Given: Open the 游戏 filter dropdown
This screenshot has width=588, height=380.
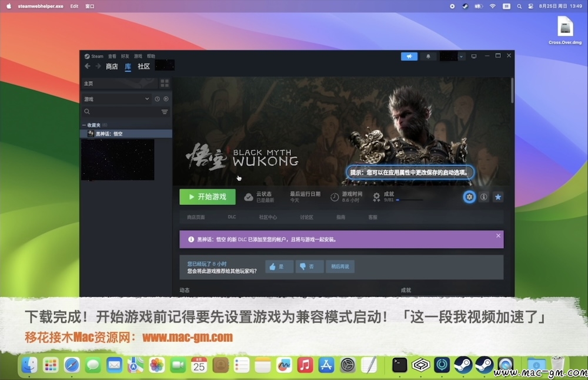Looking at the screenshot, I should click(116, 99).
